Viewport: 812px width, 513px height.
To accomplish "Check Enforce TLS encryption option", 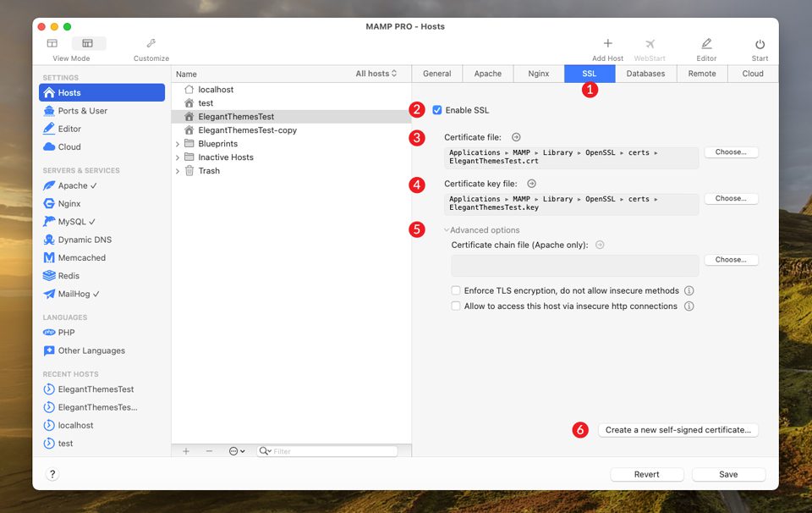I will pos(454,290).
